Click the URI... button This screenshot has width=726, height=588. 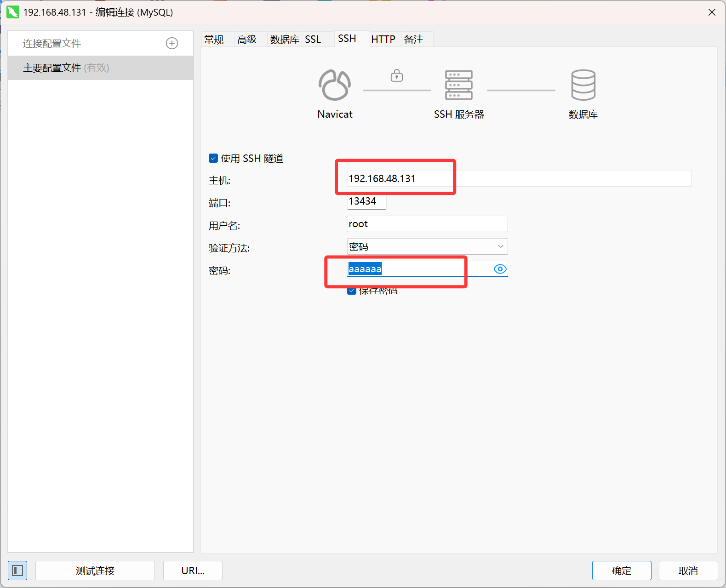[193, 571]
